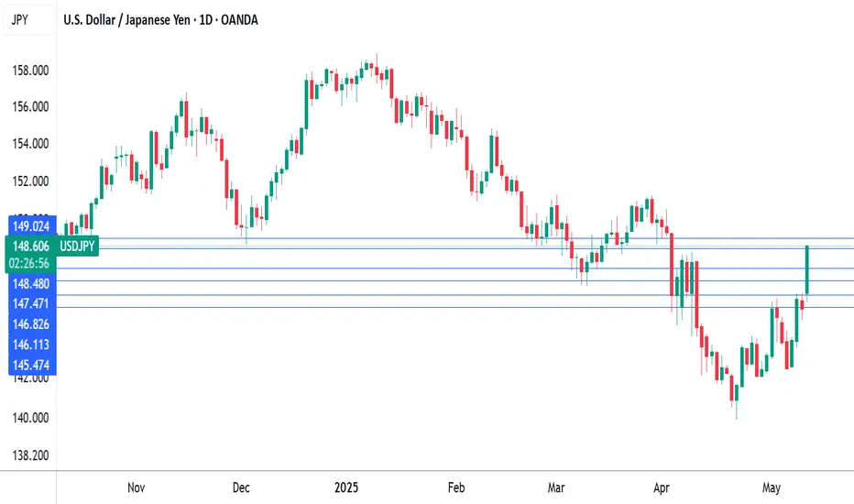The width and height of the screenshot is (854, 504).
Task: Select the 146.826 blue price label
Action: (32, 324)
